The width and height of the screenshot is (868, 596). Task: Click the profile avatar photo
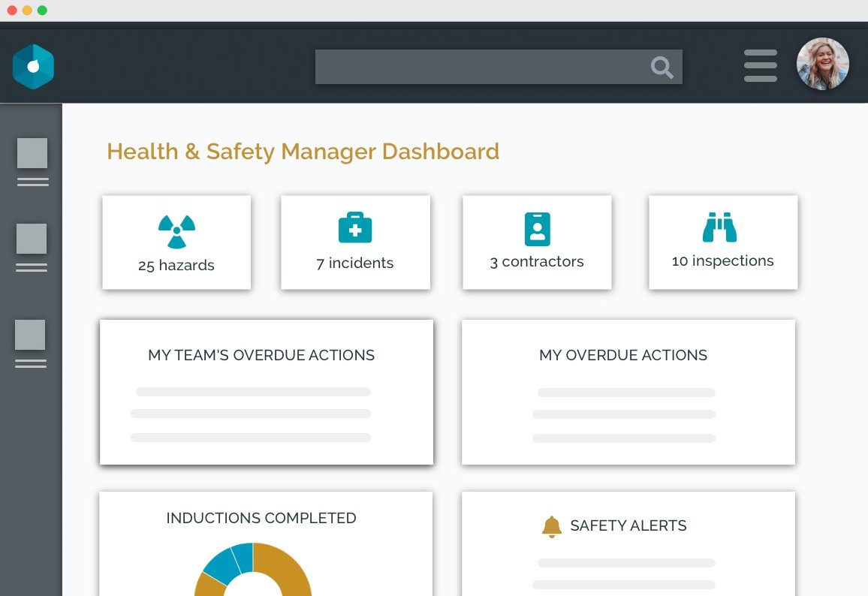[823, 64]
